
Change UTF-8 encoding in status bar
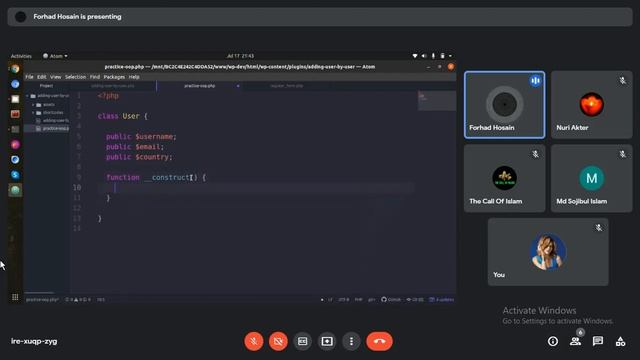(x=343, y=300)
